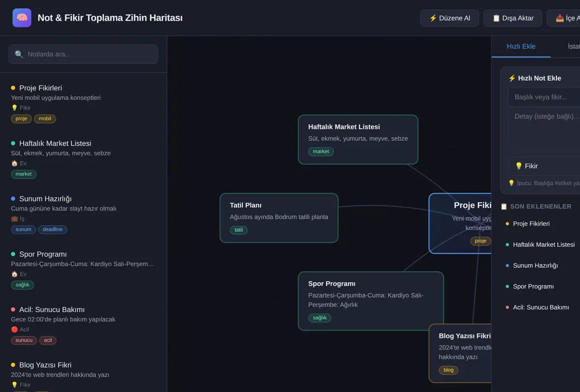Click the magnifier icon in the search box
The width and height of the screenshot is (580, 392).
[x=19, y=54]
